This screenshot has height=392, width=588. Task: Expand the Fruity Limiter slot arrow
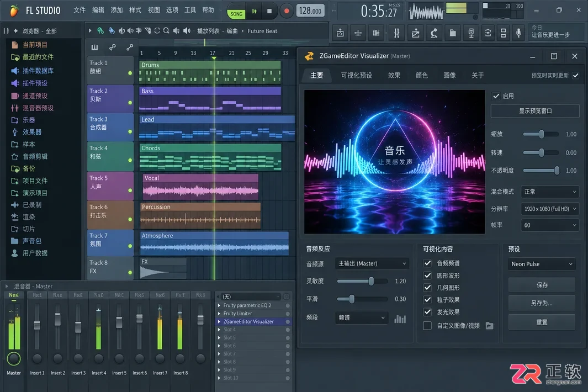coord(219,314)
